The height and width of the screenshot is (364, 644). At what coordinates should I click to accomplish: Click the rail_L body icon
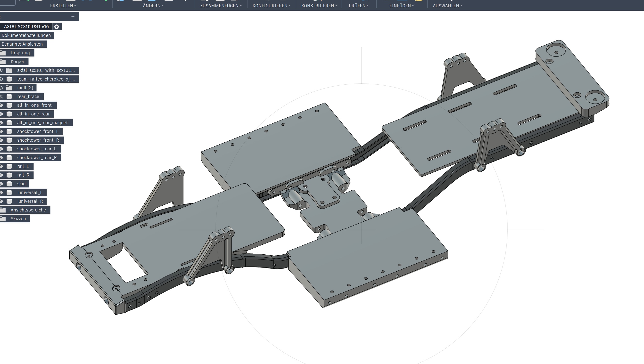pyautogui.click(x=9, y=166)
